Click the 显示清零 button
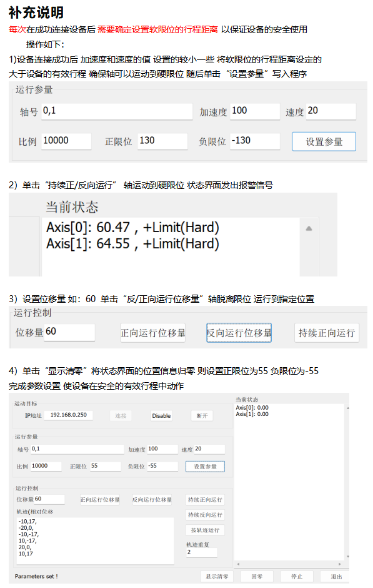 217,576
